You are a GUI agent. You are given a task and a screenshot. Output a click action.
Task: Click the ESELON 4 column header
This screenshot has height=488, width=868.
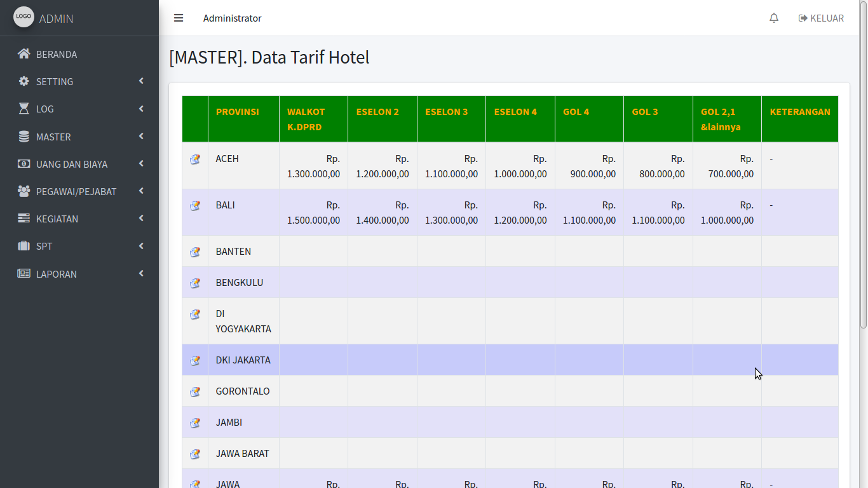(x=520, y=119)
